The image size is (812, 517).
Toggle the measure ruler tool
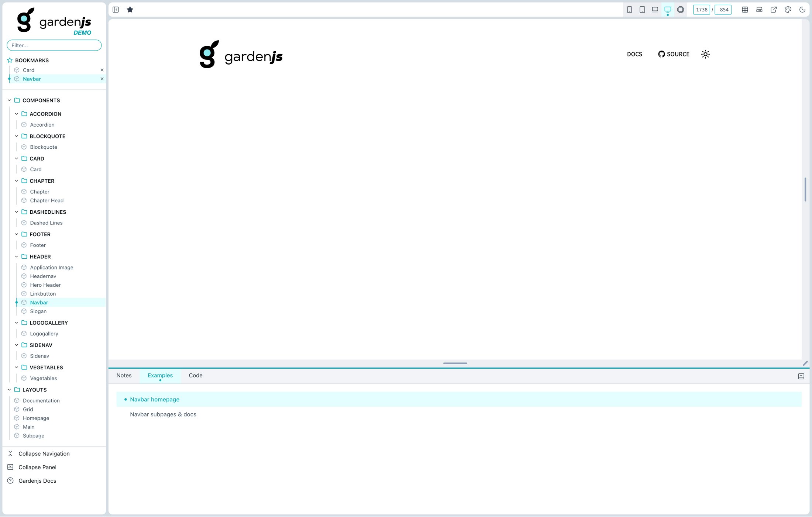coord(759,10)
